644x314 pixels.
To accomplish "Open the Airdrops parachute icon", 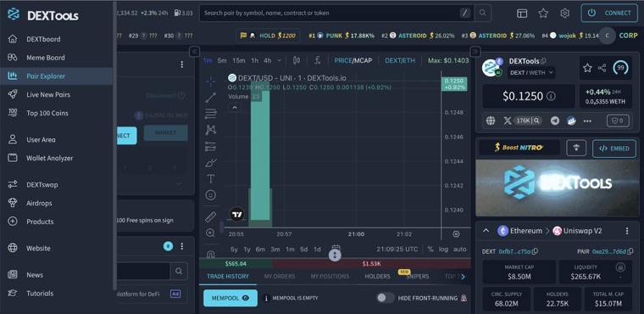I will coord(13,203).
